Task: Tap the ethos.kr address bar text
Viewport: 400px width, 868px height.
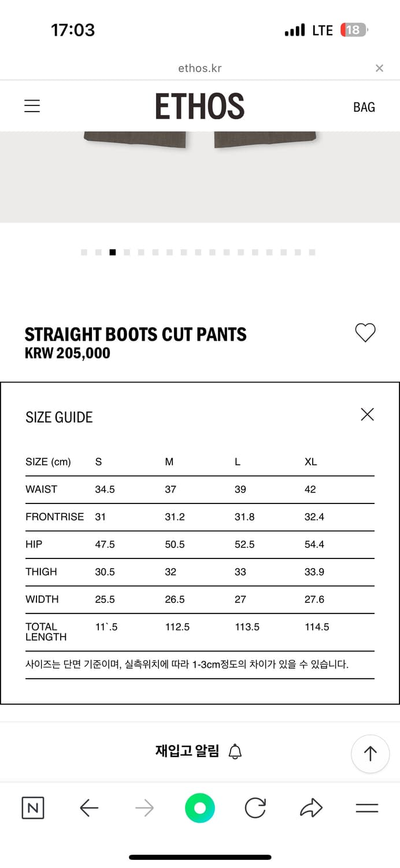Action: tap(199, 68)
